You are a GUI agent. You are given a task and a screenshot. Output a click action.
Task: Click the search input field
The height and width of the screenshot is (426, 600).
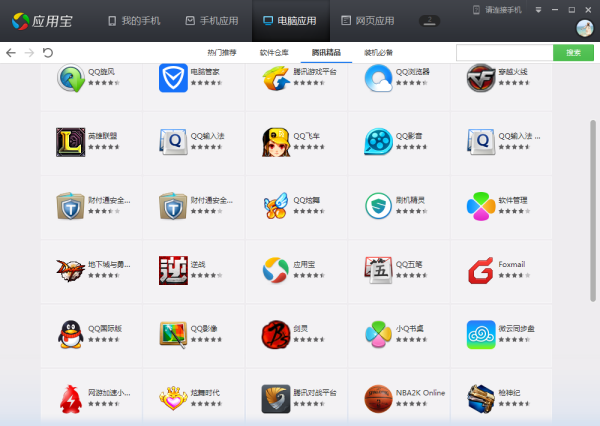pos(504,52)
